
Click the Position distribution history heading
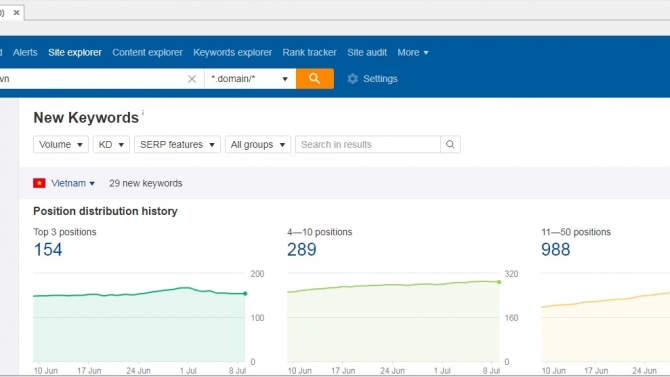(x=105, y=211)
